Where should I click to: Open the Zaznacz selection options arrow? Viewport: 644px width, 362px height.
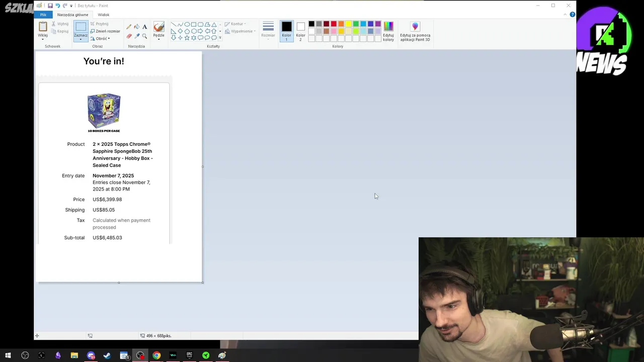click(80, 39)
